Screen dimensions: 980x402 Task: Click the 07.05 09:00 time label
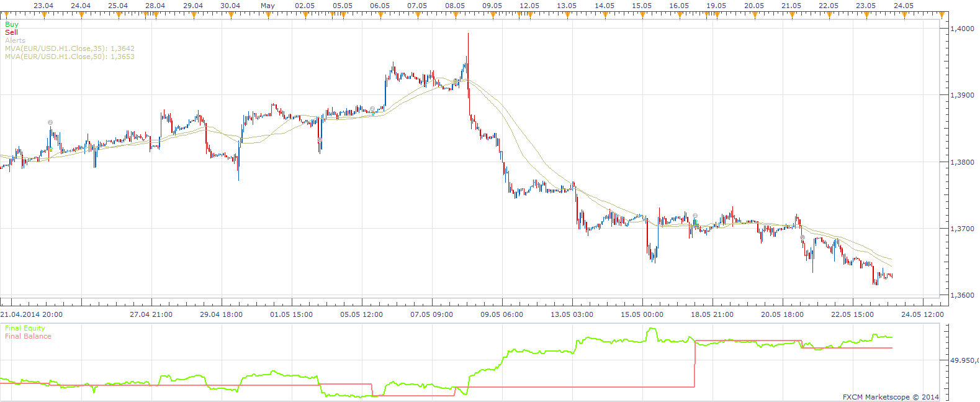pos(431,314)
